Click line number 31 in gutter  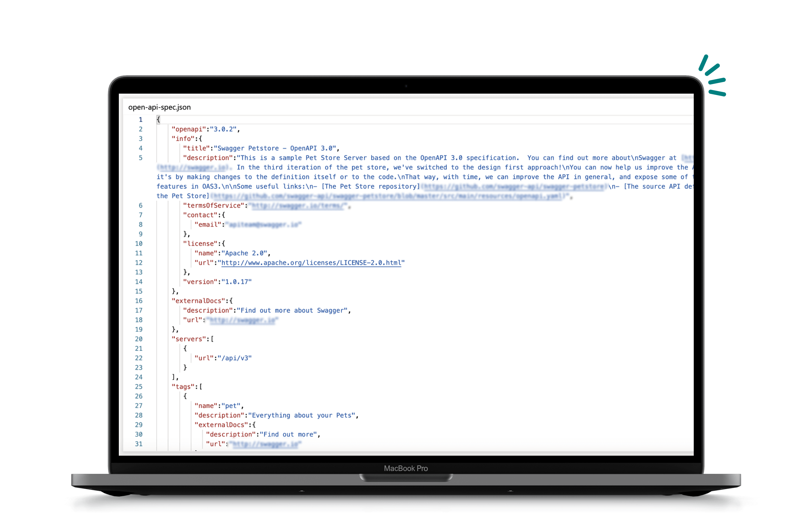coord(139,444)
